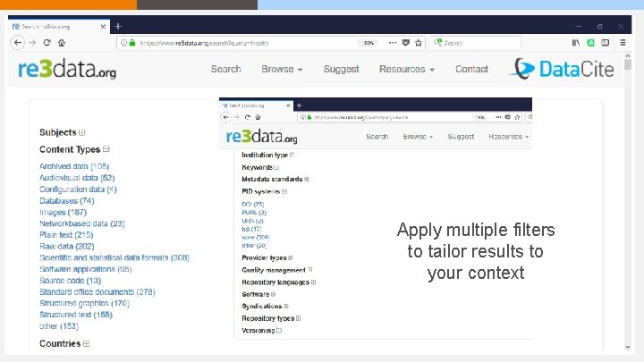Image resolution: width=644 pixels, height=362 pixels.
Task: Toggle the sidebar view icon
Action: pos(606,43)
